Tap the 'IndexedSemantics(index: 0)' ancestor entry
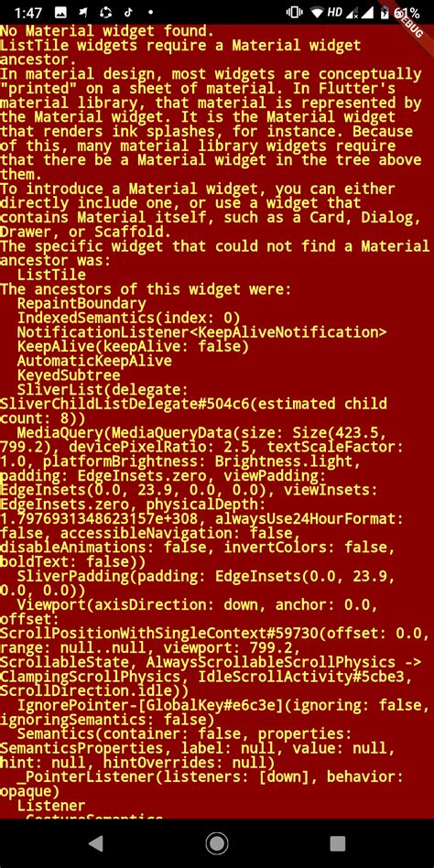The width and height of the screenshot is (434, 868). tap(129, 318)
